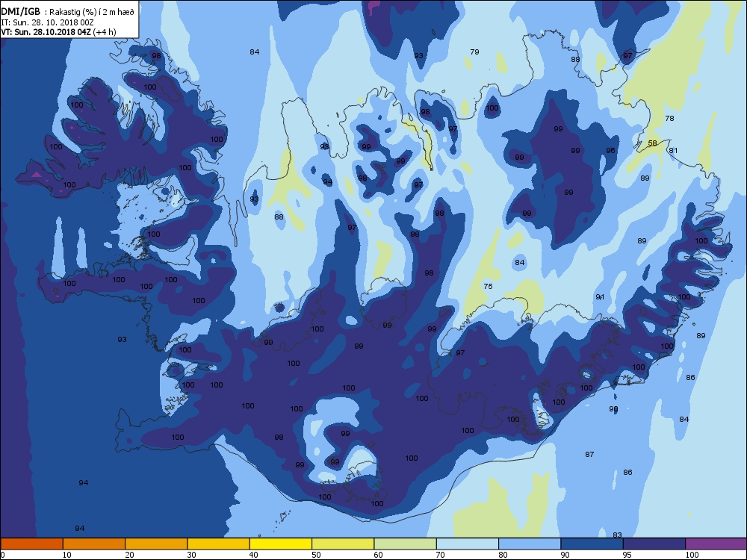Click the pale blue 70–80 legend swatch
Image resolution: width=747 pixels, height=560 pixels.
(468, 544)
